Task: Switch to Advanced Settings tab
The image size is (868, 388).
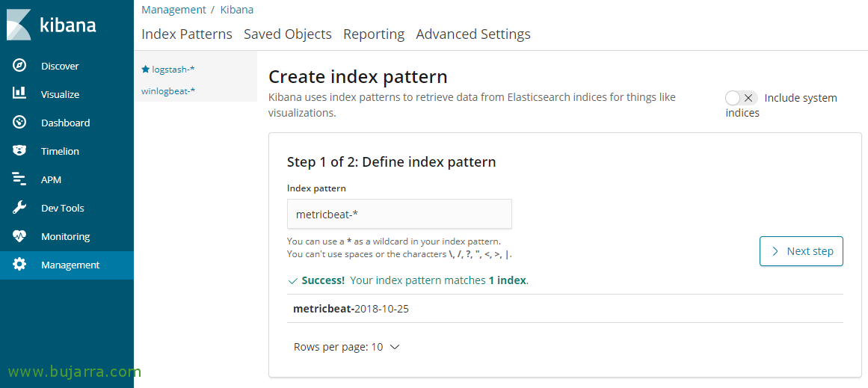Action: click(x=473, y=34)
